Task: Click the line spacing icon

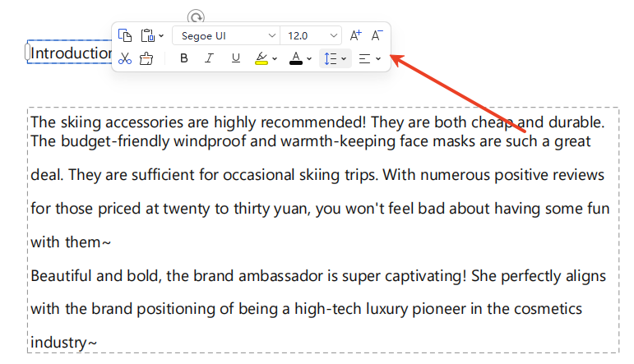Action: (330, 58)
